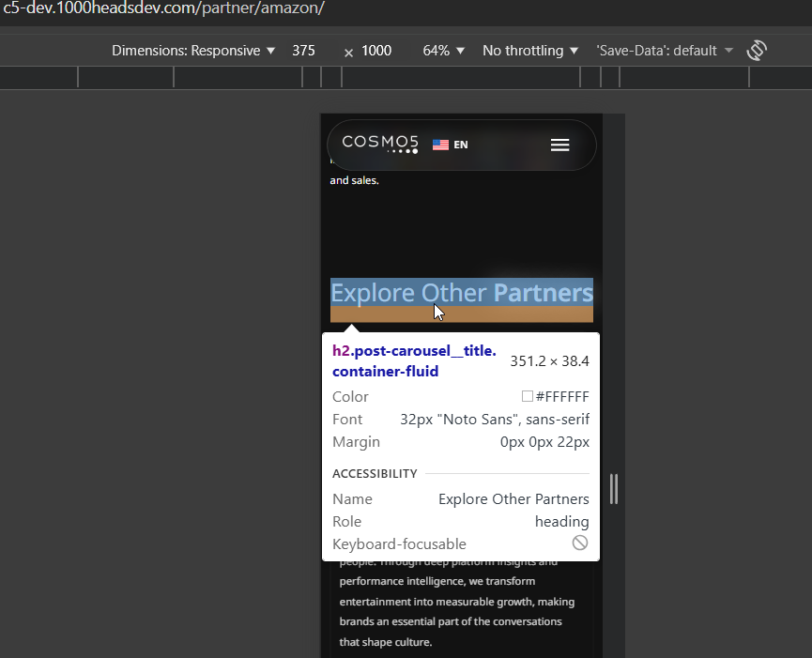812x658 pixels.
Task: Edit the viewport width field showing 375
Action: pos(303,51)
